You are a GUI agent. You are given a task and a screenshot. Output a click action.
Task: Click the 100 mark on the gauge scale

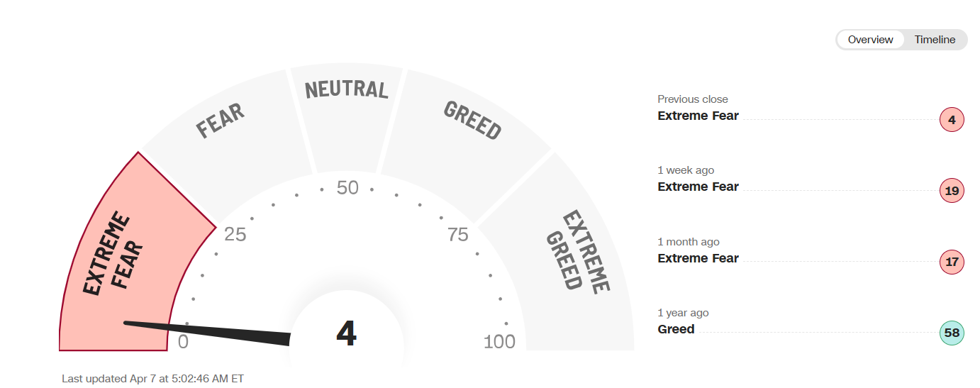[499, 342]
